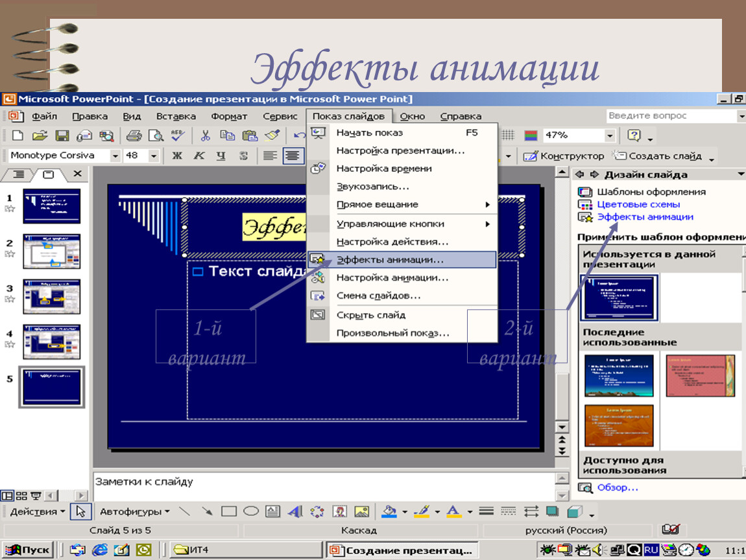Open the Font Color dropdown arrow

tap(470, 512)
